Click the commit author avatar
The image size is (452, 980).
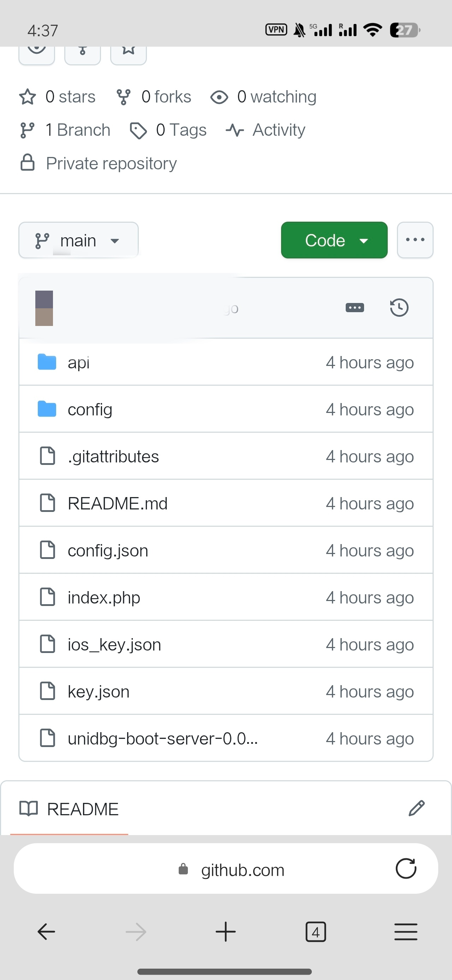[44, 308]
